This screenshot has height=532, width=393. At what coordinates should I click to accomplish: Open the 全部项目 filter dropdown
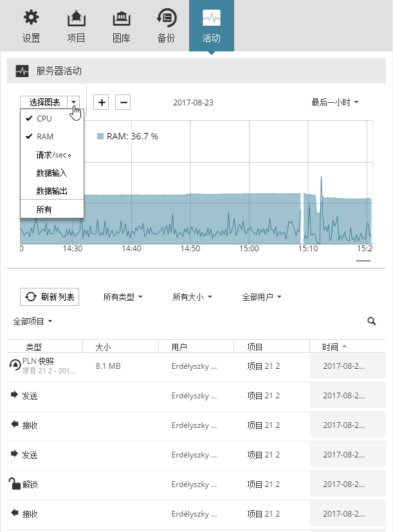[33, 321]
